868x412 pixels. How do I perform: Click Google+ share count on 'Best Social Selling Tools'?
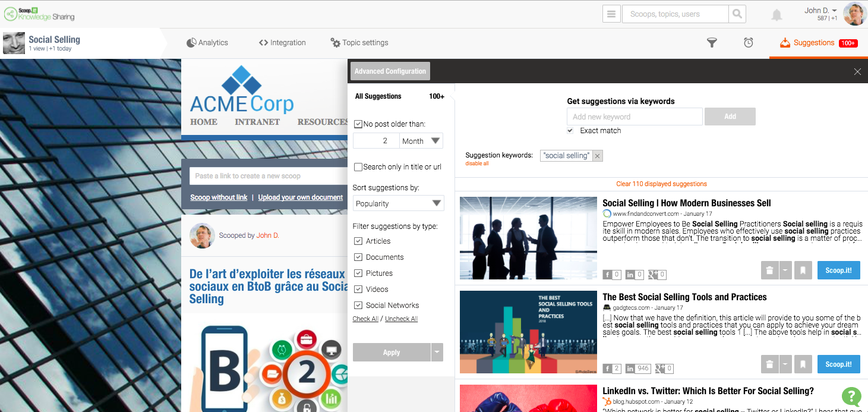pos(664,369)
